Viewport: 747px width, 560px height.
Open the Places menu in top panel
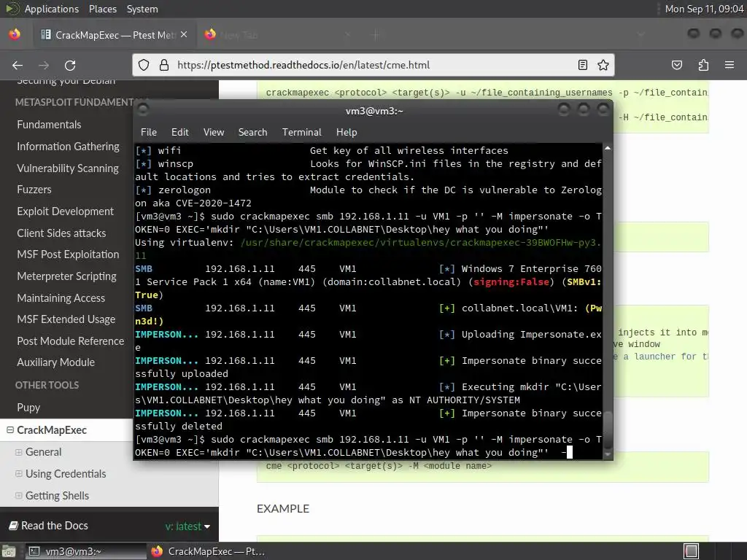pos(103,9)
